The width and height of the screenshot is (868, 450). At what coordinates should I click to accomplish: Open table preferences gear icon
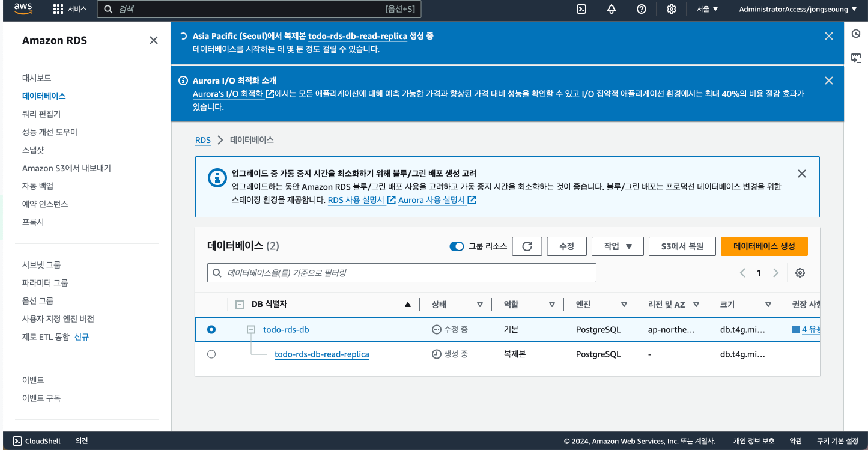tap(800, 273)
